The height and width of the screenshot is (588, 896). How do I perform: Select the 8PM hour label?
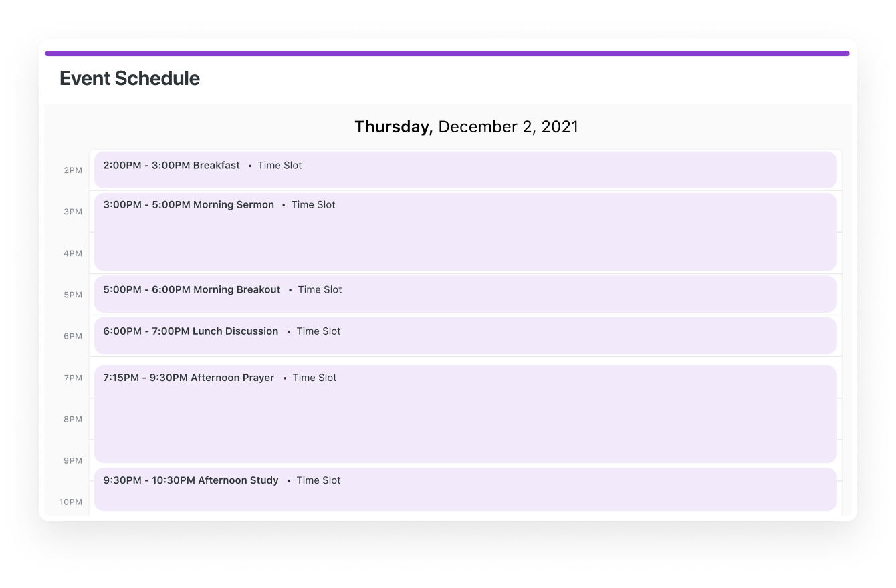[73, 419]
